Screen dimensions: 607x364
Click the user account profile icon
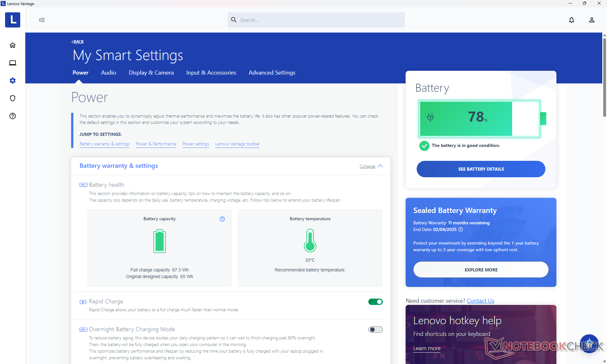point(592,20)
